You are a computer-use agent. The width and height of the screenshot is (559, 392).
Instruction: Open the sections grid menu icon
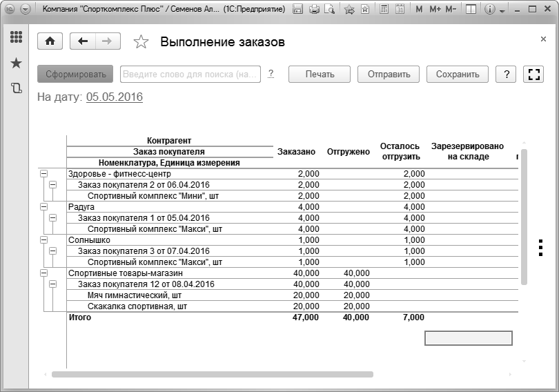pos(16,37)
